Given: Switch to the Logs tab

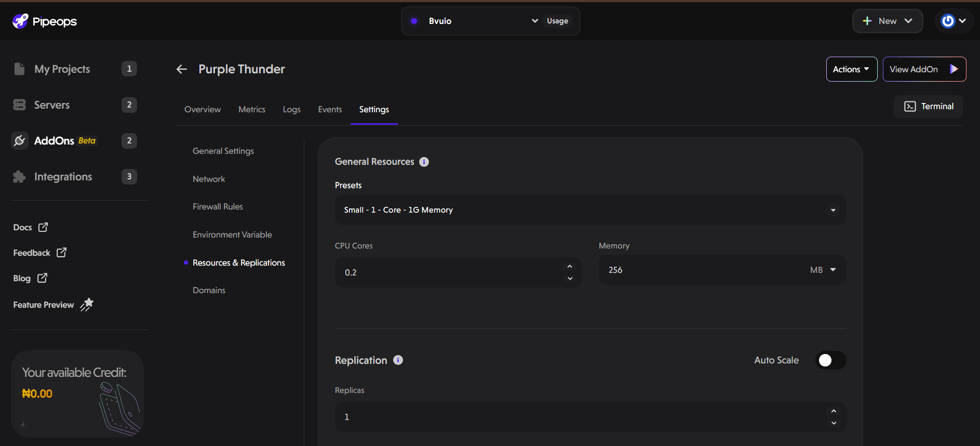Looking at the screenshot, I should click(x=291, y=110).
